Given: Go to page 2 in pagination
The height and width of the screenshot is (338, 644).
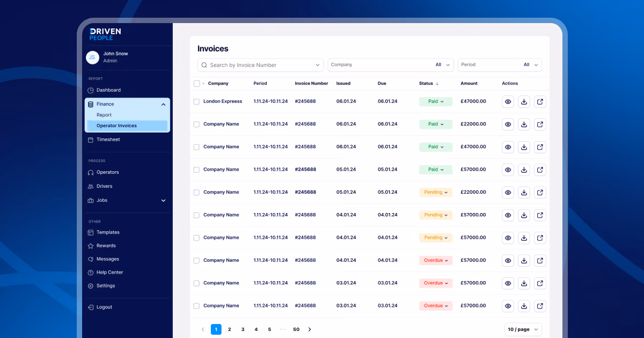Looking at the screenshot, I should [x=229, y=329].
